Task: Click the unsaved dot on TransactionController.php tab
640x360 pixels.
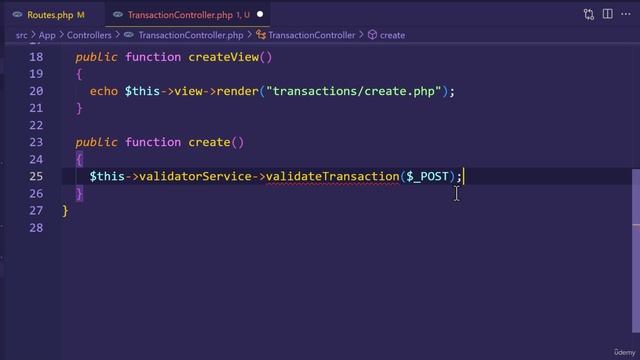Action: point(260,15)
